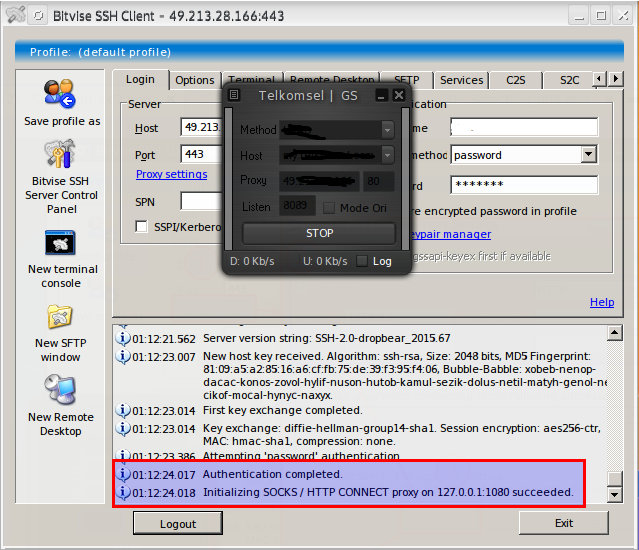Click the STOP button
This screenshot has height=550, width=639.
319,233
